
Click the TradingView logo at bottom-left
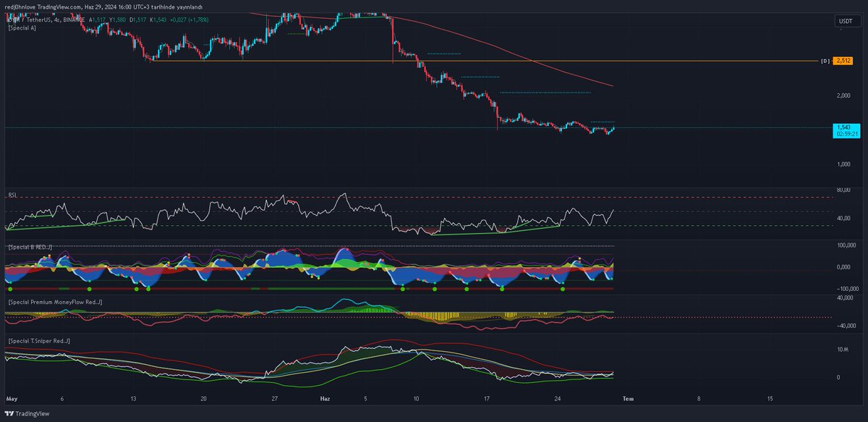27,414
